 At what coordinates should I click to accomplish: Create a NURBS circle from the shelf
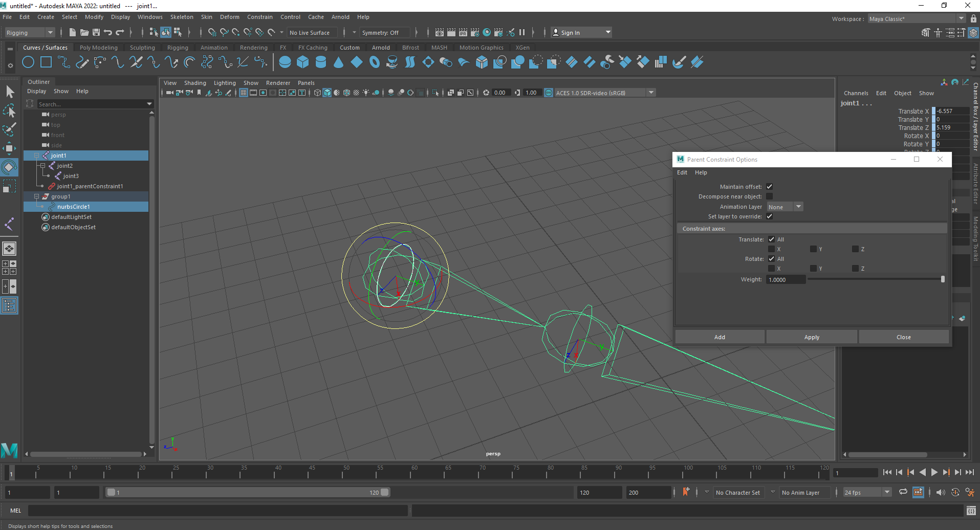28,62
